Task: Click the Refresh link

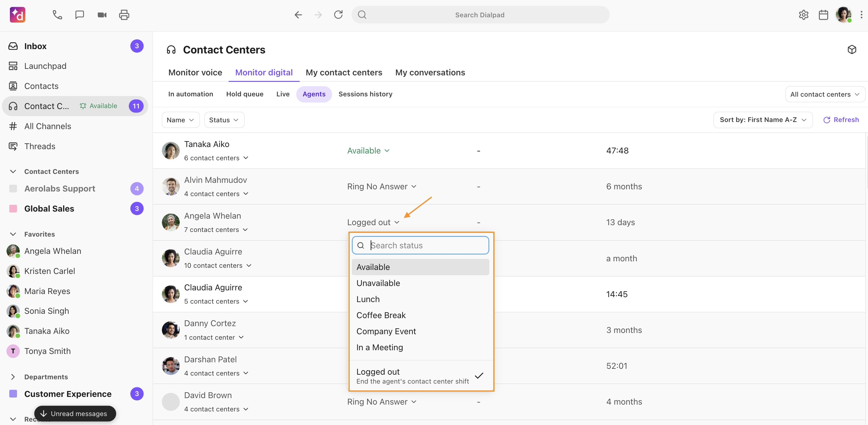Action: [x=841, y=120]
